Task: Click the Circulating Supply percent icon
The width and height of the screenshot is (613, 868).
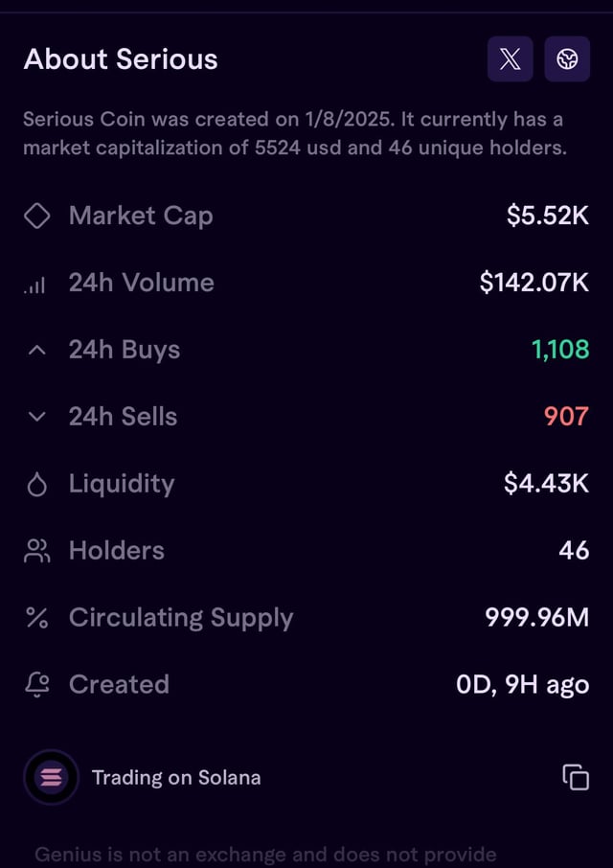Action: click(x=36, y=618)
